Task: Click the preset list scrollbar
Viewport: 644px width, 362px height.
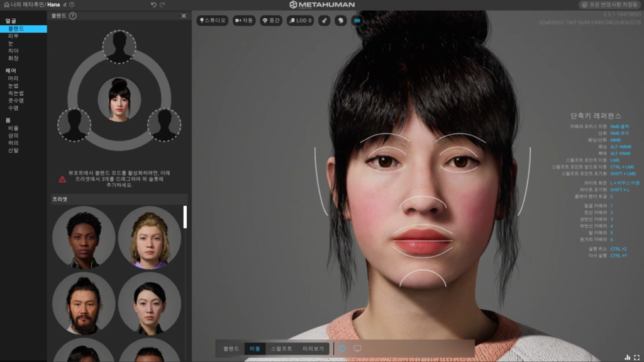Action: pyautogui.click(x=185, y=217)
